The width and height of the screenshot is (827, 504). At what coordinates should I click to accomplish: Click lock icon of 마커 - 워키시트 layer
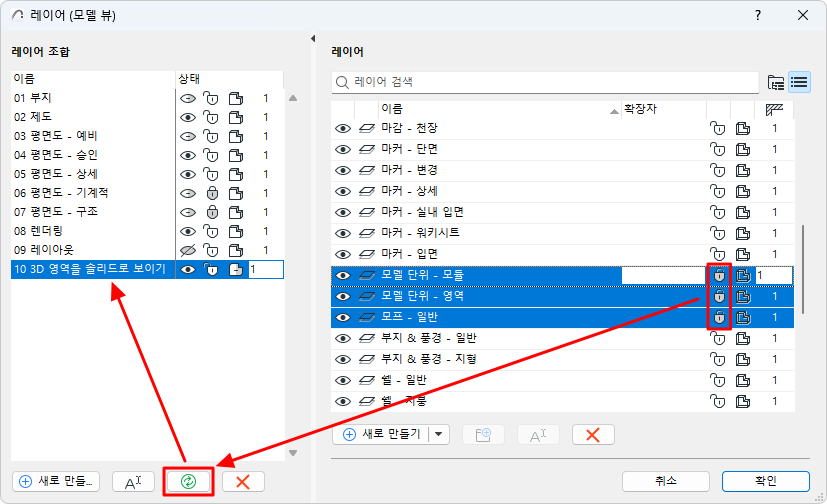[x=718, y=233]
